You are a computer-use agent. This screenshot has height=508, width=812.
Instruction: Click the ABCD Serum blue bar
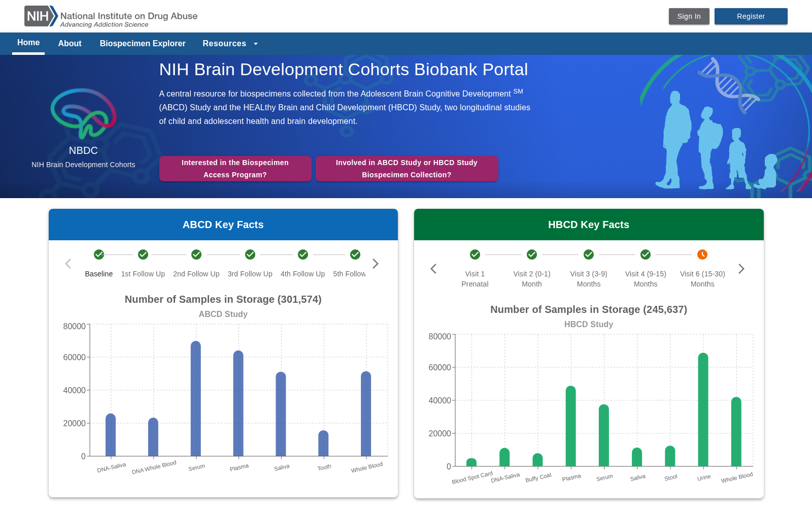[196, 399]
